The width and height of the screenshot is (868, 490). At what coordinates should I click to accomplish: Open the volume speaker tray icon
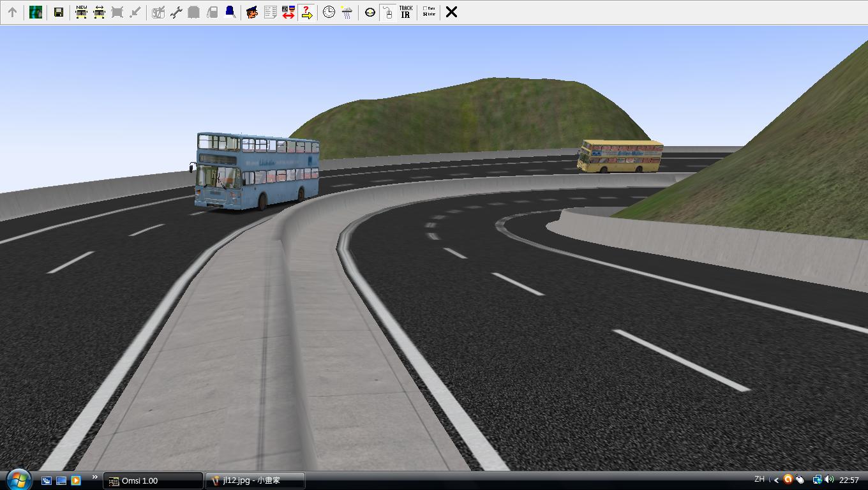829,480
